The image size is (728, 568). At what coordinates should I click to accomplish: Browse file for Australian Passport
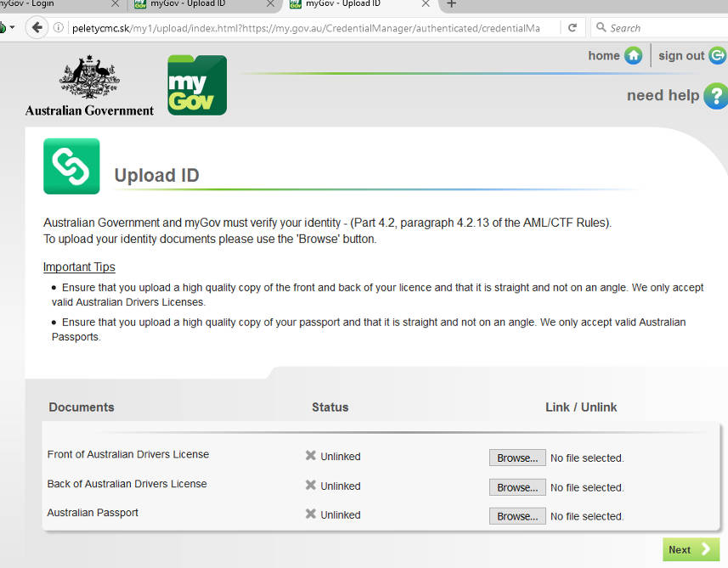(x=517, y=516)
